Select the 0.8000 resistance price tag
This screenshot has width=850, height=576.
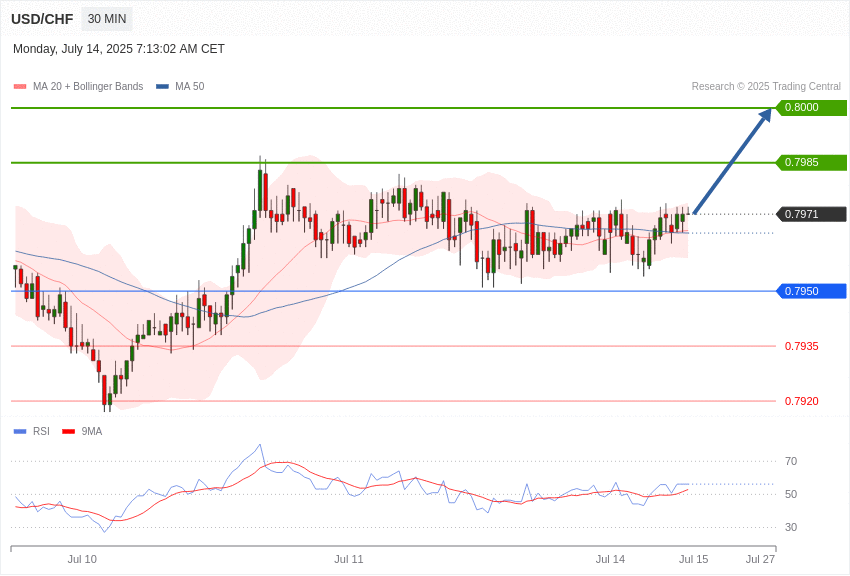pyautogui.click(x=811, y=107)
